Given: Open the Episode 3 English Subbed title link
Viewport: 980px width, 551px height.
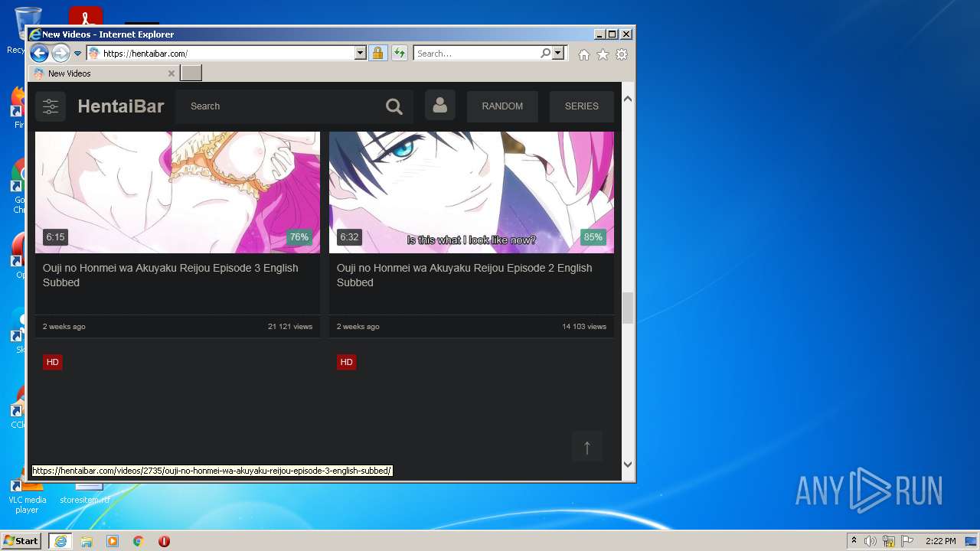Looking at the screenshot, I should click(x=171, y=275).
